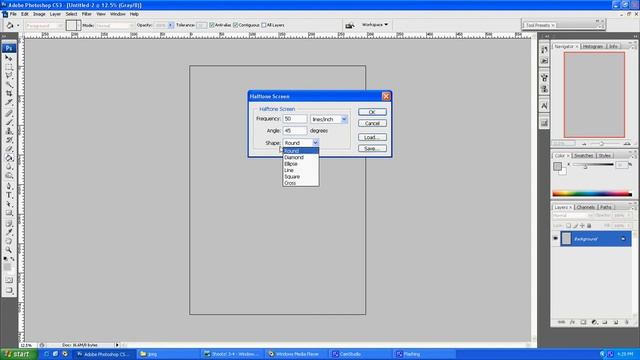640x360 pixels.
Task: Toggle Lock transparent pixels
Action: coord(568,225)
